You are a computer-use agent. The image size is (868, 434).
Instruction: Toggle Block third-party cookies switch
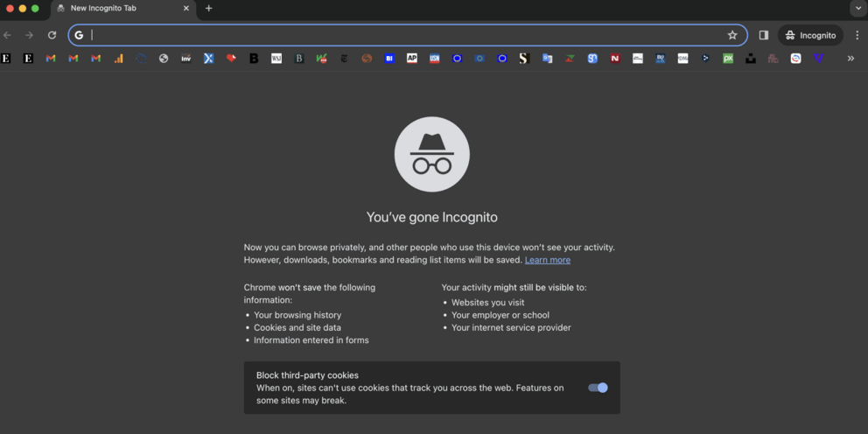pyautogui.click(x=598, y=388)
